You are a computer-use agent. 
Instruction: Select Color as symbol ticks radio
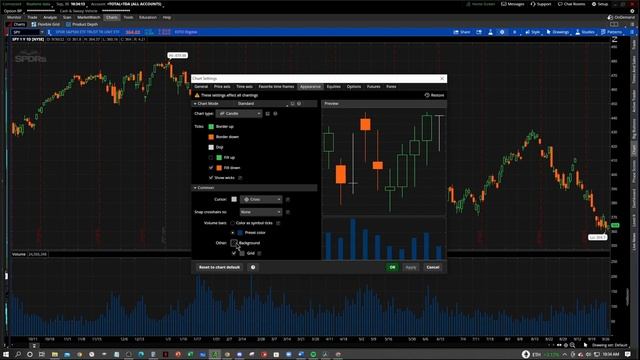click(233, 223)
